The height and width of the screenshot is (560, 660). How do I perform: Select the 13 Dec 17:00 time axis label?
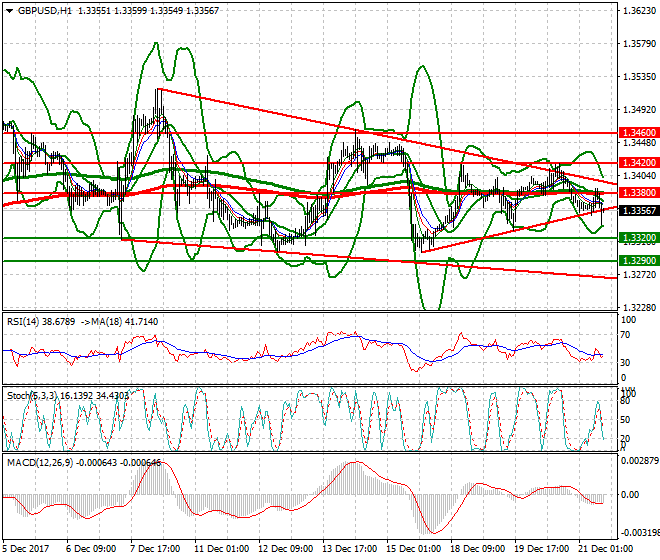349,549
